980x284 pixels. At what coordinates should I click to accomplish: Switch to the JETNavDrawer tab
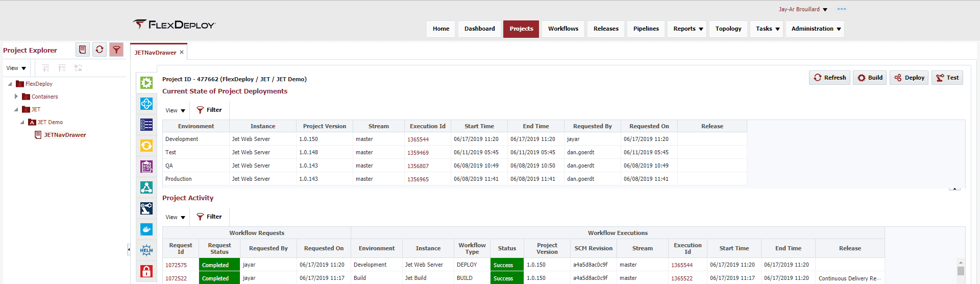pos(155,53)
